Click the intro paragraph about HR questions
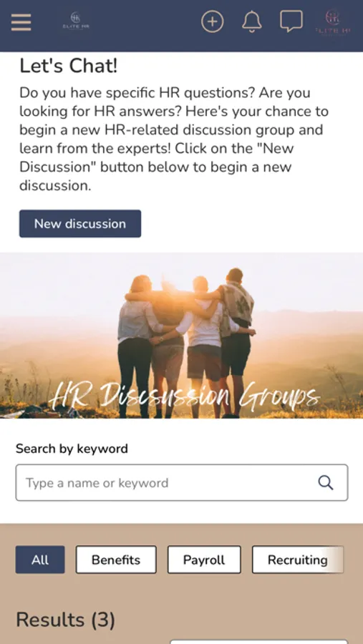363x644 pixels. tap(174, 139)
